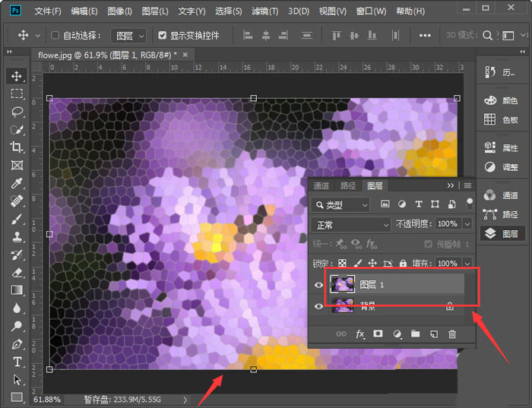Select the Pen tool
The image size is (532, 408).
pyautogui.click(x=16, y=344)
